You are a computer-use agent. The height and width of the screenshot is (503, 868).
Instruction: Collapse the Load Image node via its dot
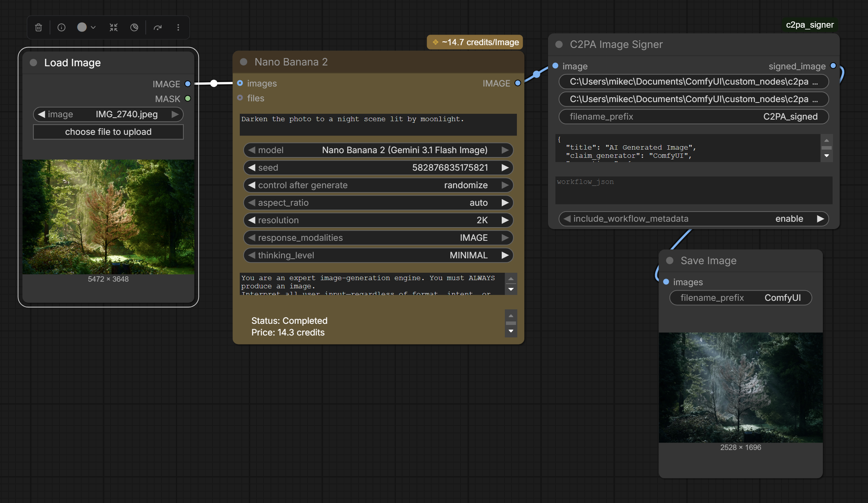[x=33, y=63]
